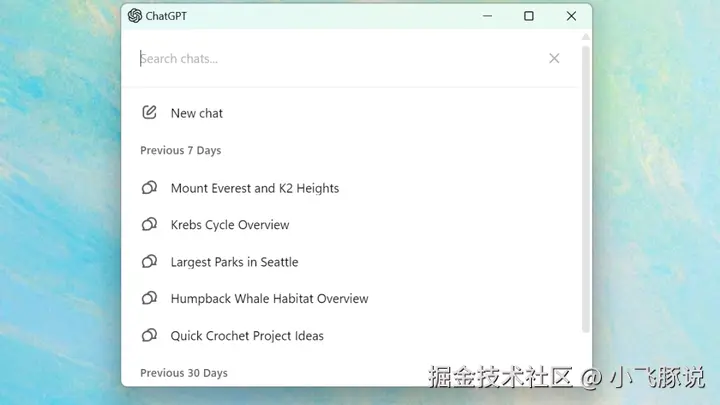Screen dimensions: 720x405
Task: Click the ChatGPT logo in title bar
Action: 135,16
